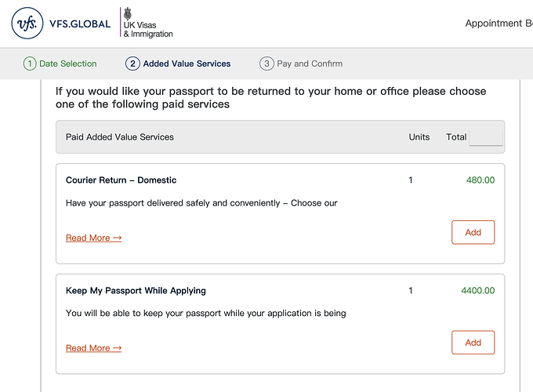Click the Paid Added Value Services header
Screen dimensions: 533x392
point(120,136)
